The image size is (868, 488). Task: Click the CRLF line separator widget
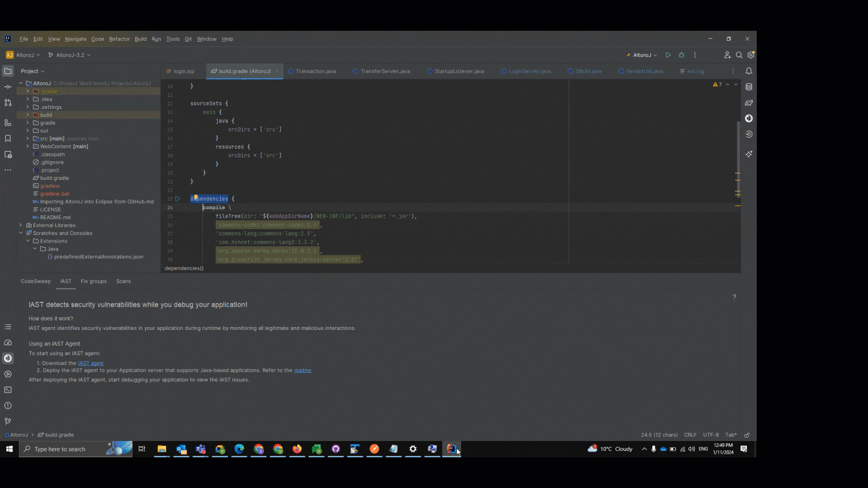click(x=690, y=435)
